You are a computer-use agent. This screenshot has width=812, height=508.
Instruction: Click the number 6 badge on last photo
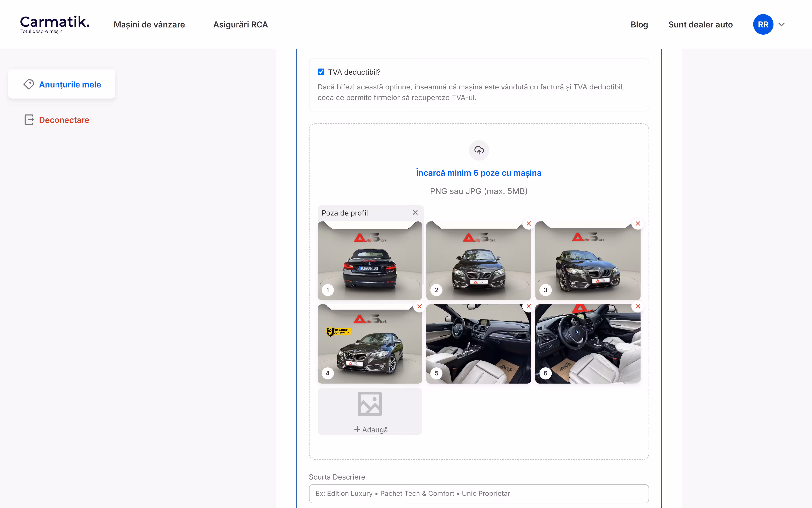pos(546,373)
